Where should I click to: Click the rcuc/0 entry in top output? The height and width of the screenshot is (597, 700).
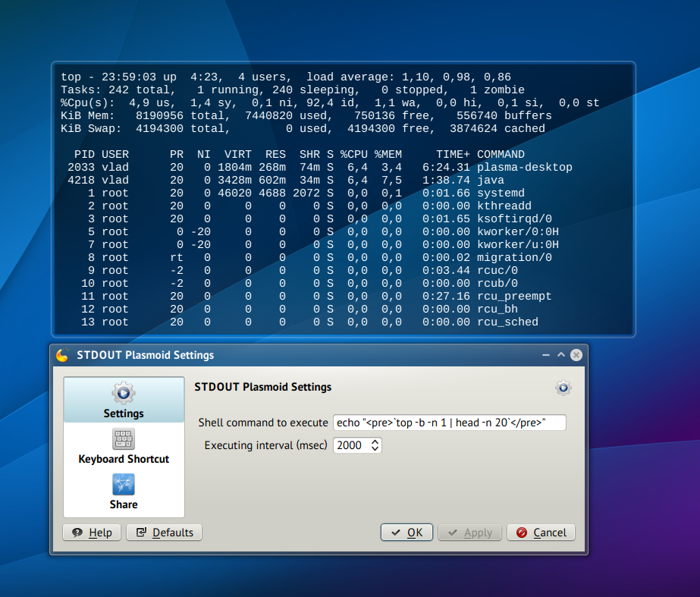tap(498, 271)
